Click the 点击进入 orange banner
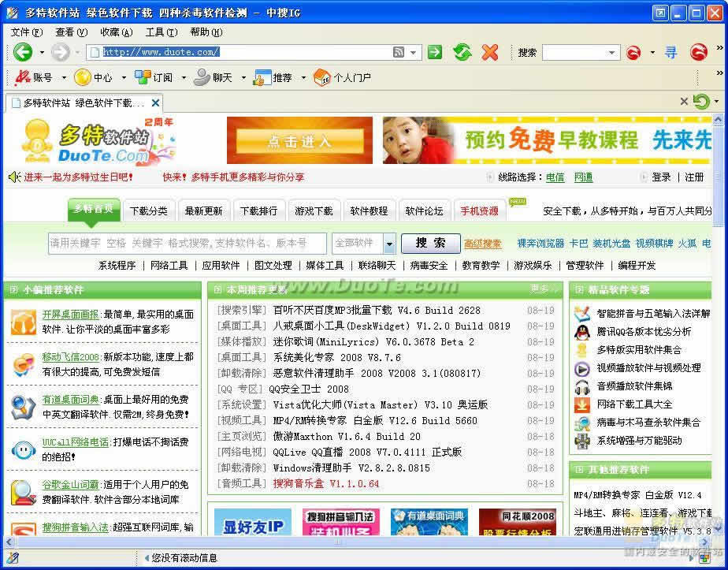Image resolution: width=728 pixels, height=570 pixels. point(299,140)
